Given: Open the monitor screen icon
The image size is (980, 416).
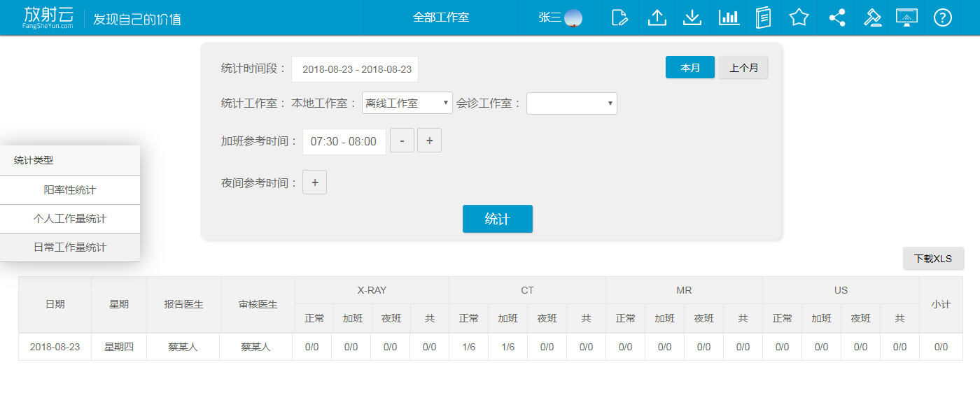Looking at the screenshot, I should (906, 17).
